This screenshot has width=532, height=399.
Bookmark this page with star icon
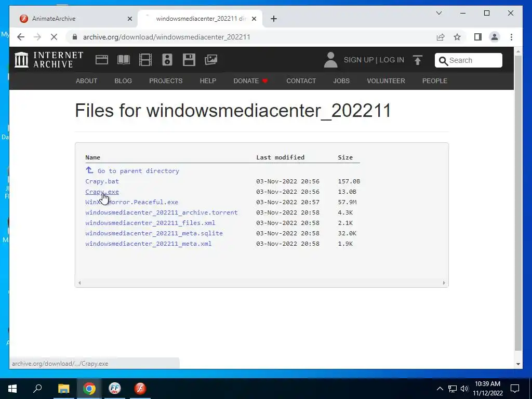457,37
